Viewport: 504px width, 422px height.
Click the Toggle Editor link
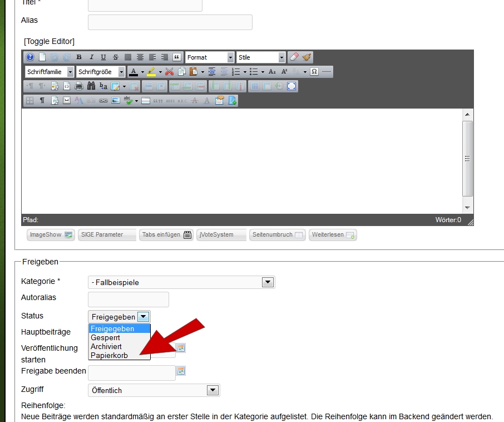pos(49,41)
